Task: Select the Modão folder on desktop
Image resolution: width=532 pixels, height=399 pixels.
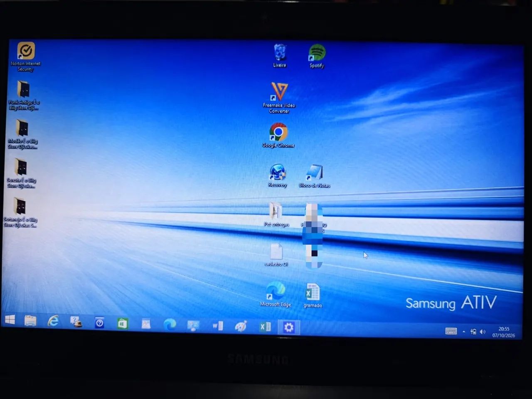Action: 22,134
